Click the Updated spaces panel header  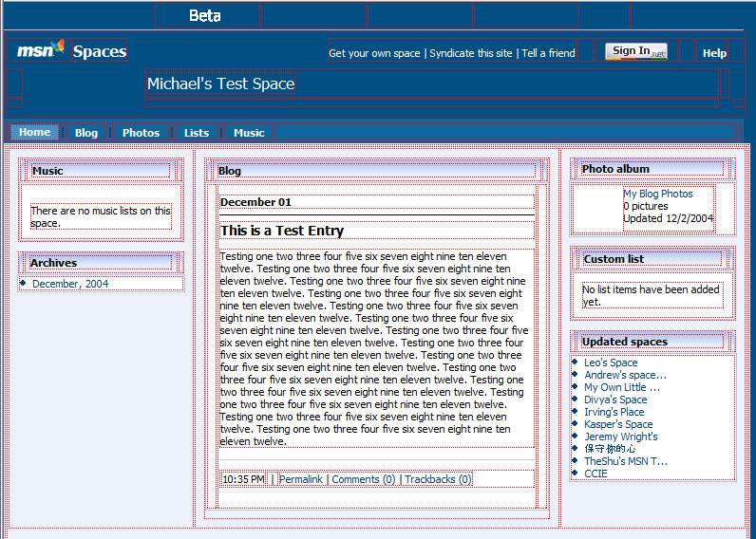click(652, 342)
